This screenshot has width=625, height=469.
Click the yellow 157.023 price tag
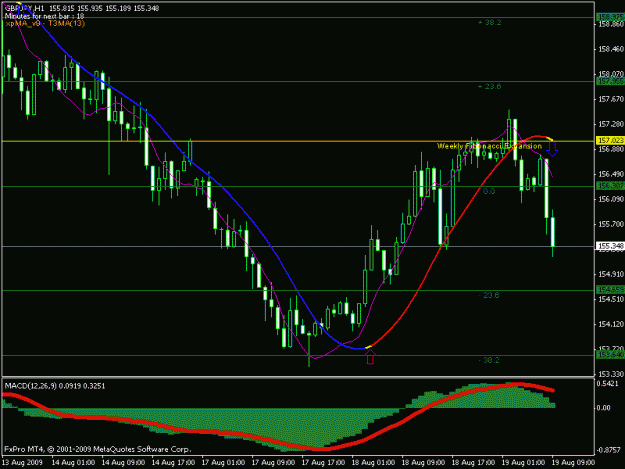pos(610,140)
